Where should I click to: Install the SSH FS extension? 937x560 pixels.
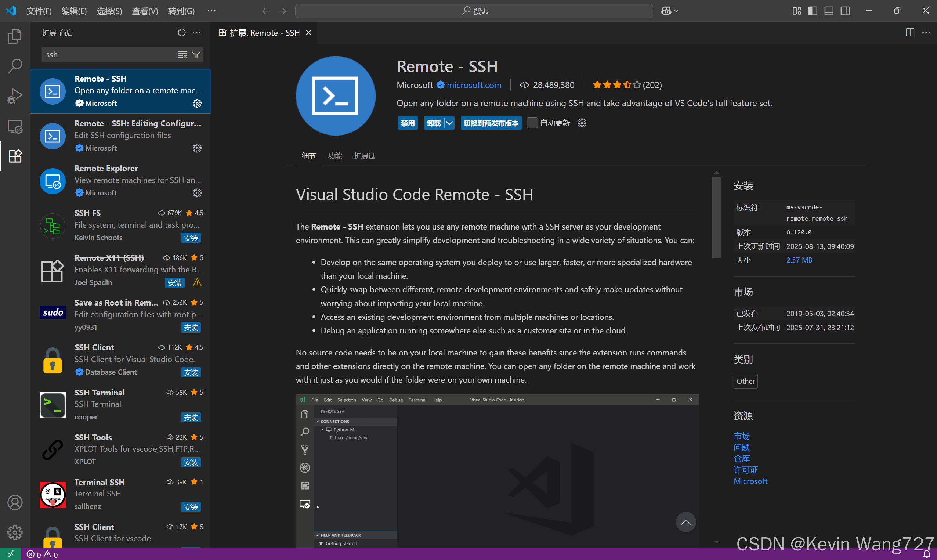coord(191,238)
